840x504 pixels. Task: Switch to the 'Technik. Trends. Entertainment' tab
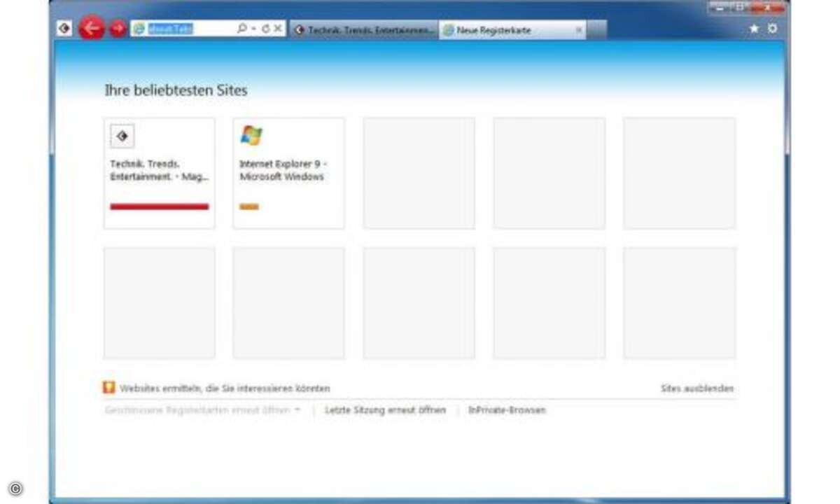(x=364, y=30)
